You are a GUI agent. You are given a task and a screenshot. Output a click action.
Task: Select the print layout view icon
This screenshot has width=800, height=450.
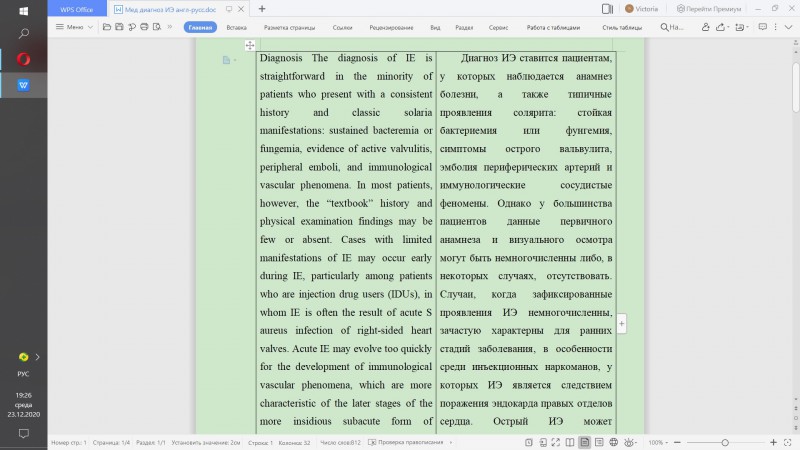pyautogui.click(x=585, y=442)
